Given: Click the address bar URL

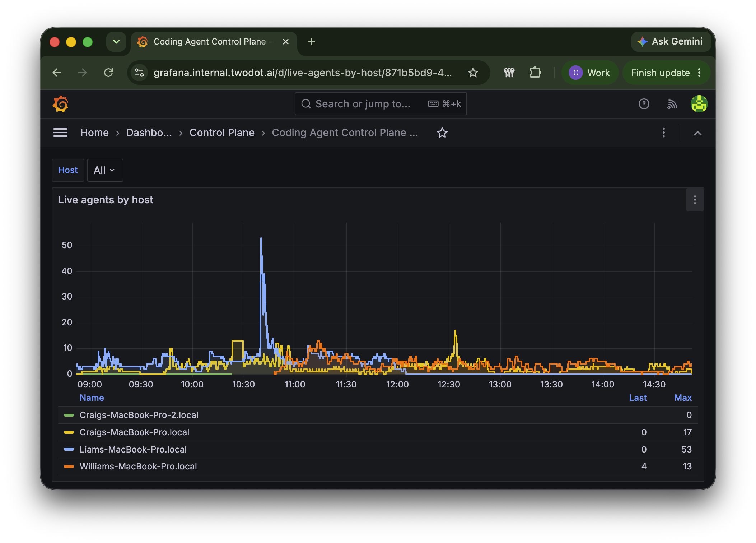Looking at the screenshot, I should click(x=303, y=73).
